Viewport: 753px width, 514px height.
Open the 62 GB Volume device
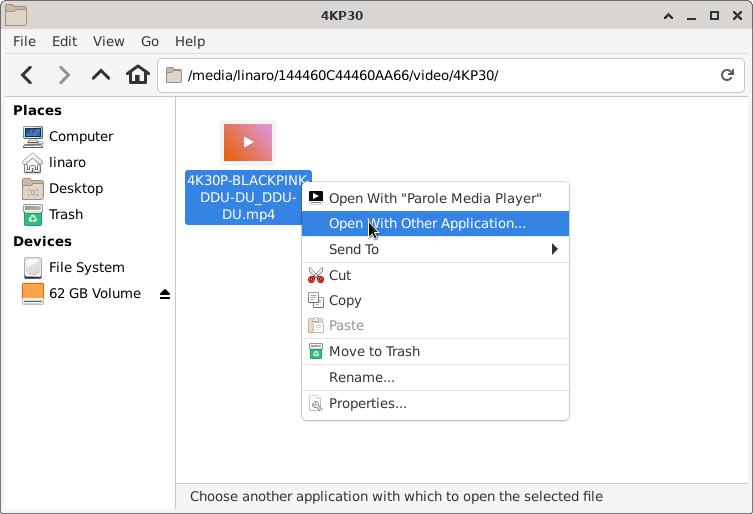pos(82,294)
